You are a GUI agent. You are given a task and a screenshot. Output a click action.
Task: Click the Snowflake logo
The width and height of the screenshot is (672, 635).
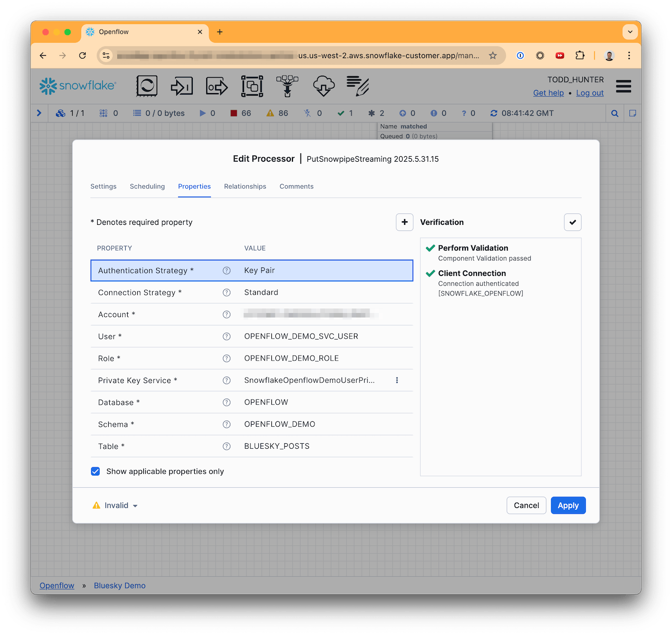coord(78,86)
